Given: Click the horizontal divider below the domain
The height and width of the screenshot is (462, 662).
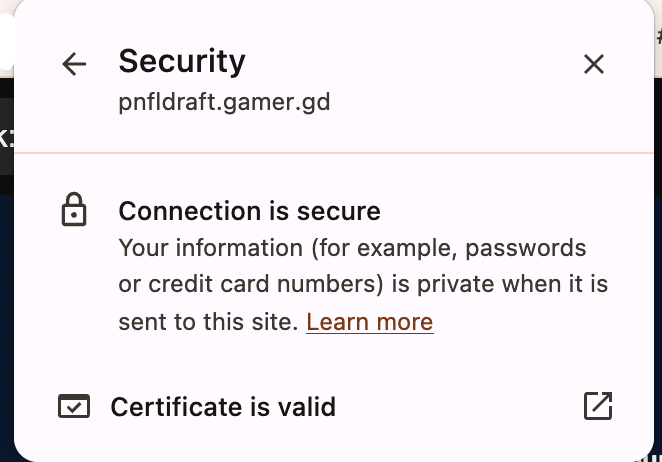Looking at the screenshot, I should click(x=330, y=153).
